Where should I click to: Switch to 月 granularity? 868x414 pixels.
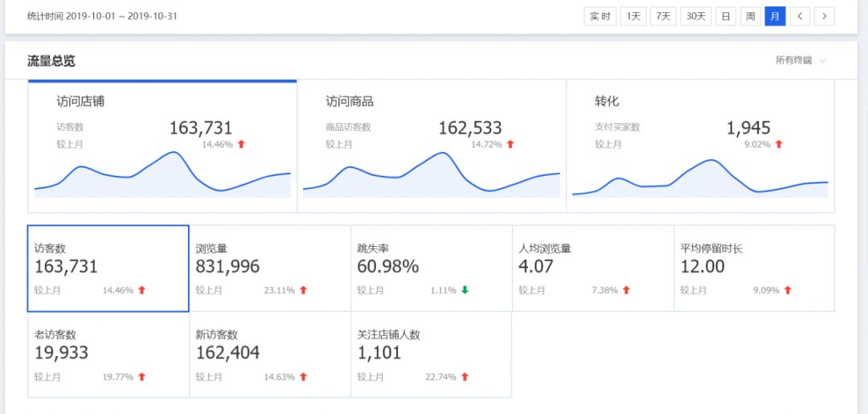(x=775, y=16)
